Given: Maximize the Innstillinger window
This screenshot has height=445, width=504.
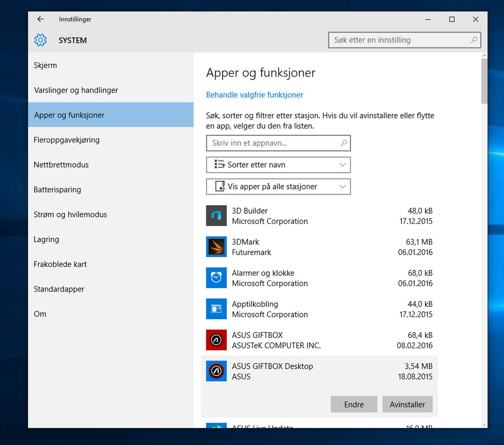Looking at the screenshot, I should pyautogui.click(x=452, y=19).
